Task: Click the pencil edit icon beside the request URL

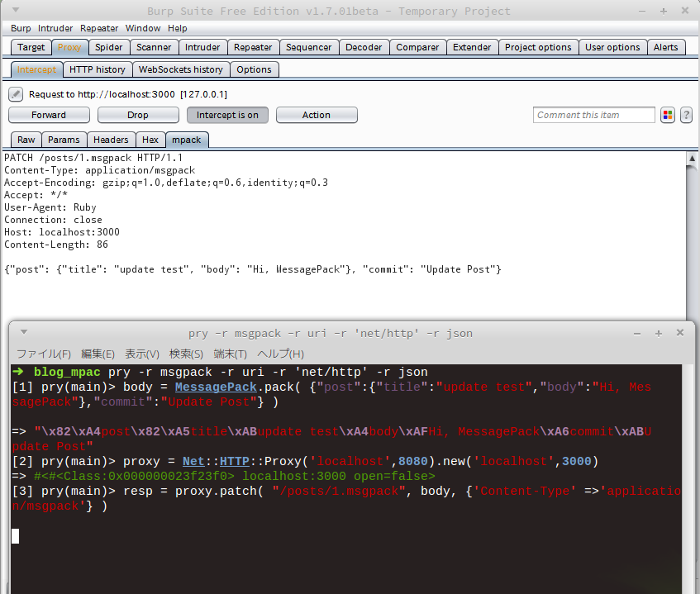Action: [x=16, y=94]
